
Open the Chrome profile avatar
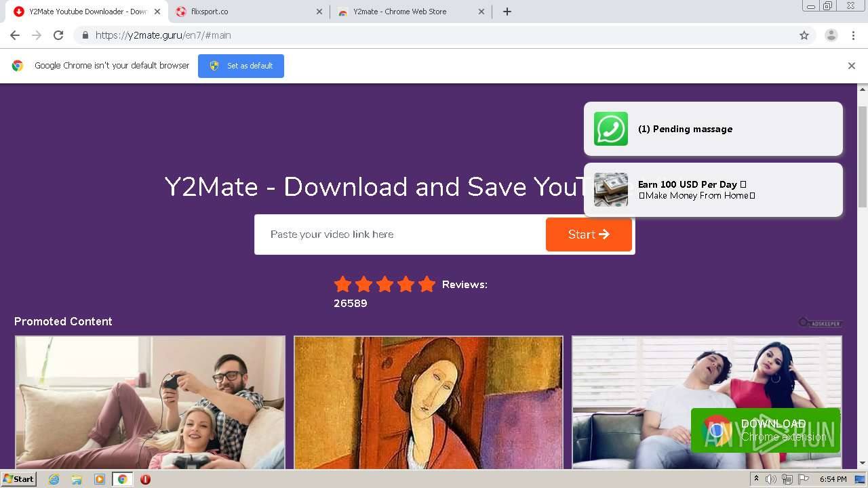[831, 35]
